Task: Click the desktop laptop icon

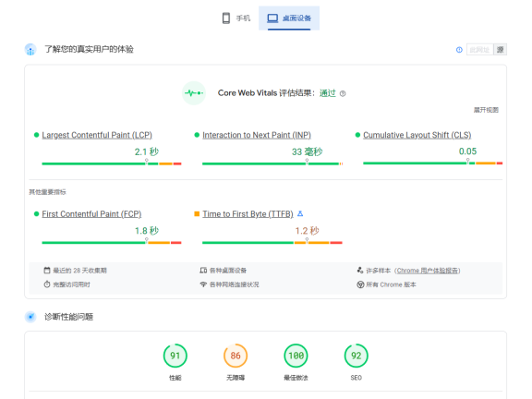Action: pyautogui.click(x=272, y=18)
